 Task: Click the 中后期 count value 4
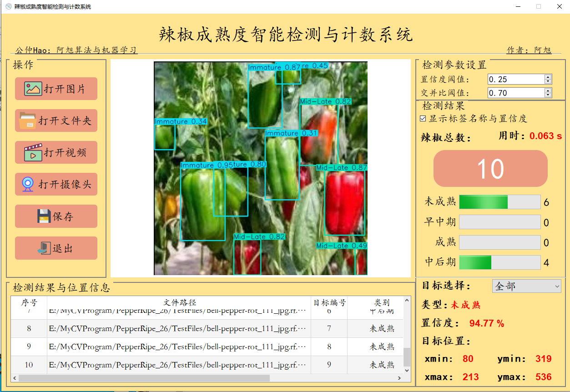click(x=546, y=263)
